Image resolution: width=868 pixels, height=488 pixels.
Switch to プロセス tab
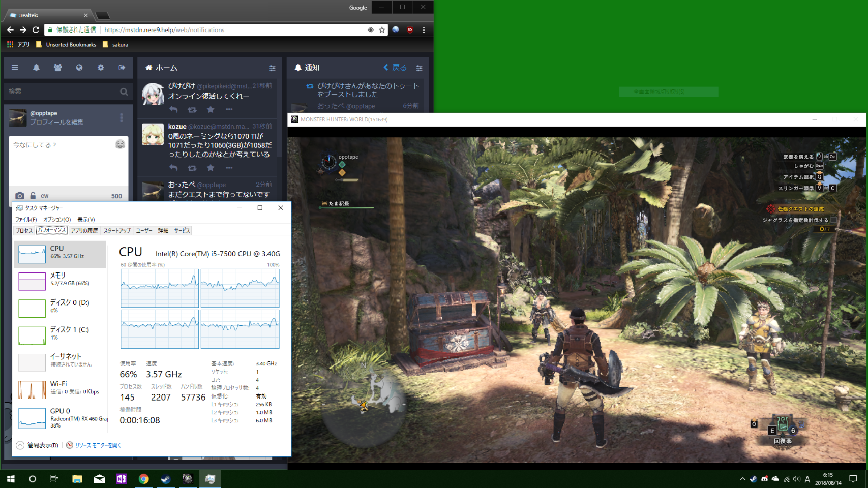click(24, 231)
